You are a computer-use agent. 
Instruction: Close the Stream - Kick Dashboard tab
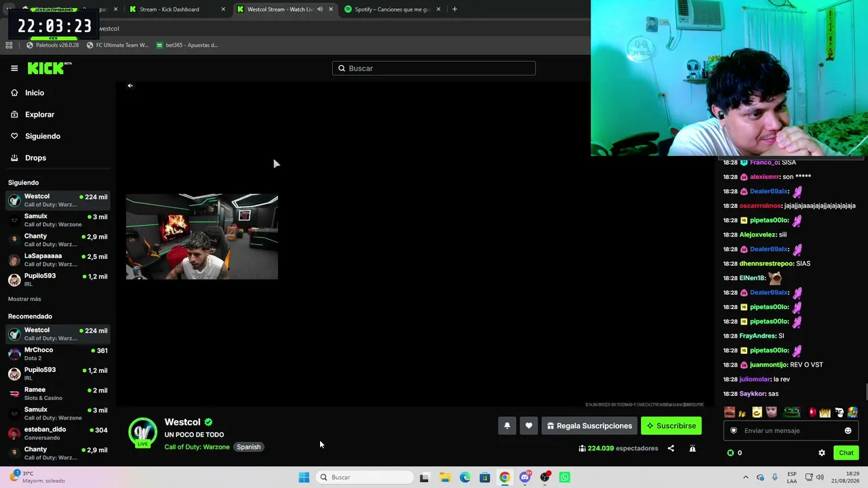(x=223, y=9)
